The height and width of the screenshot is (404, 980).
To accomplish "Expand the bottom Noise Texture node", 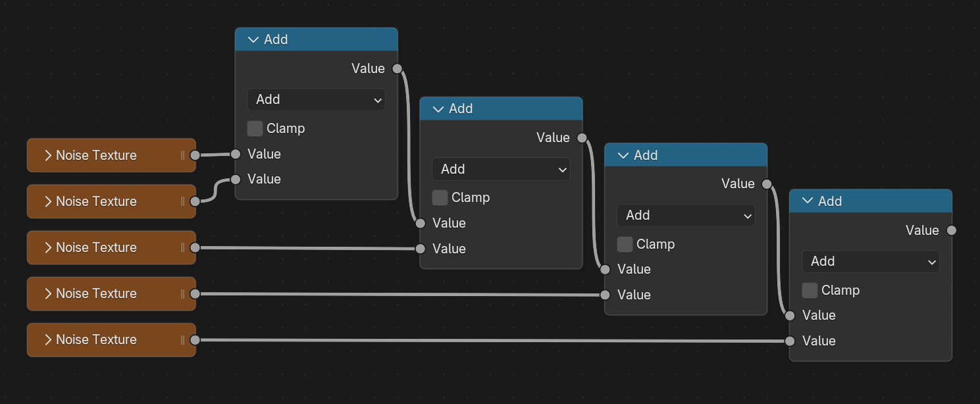I will 47,340.
